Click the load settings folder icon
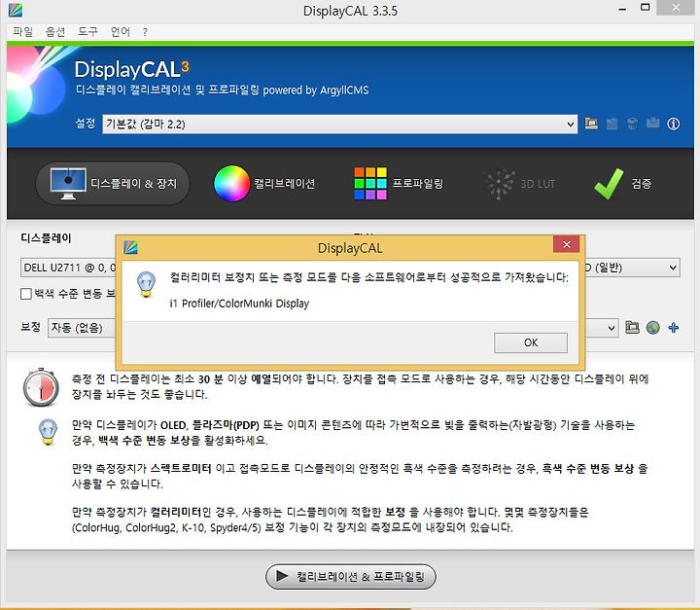Viewport: 700px width, 610px height. click(591, 124)
